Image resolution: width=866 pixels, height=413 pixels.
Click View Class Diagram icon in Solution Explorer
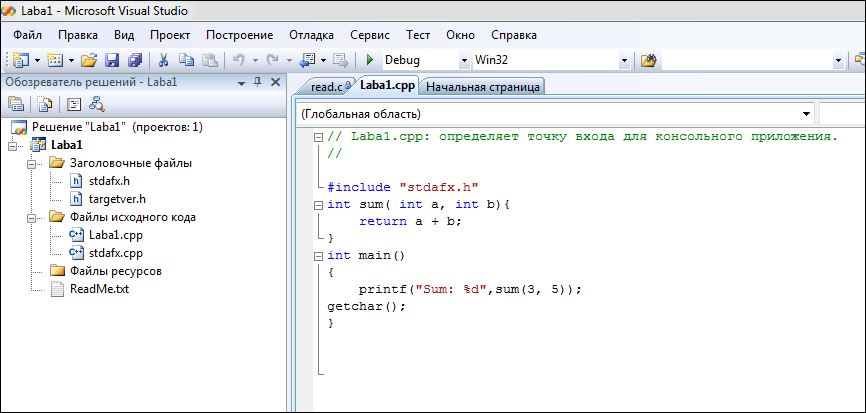pos(97,104)
